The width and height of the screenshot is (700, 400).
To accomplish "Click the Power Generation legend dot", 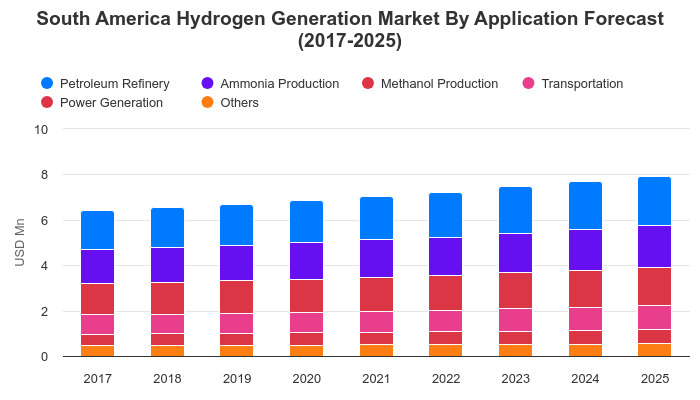I will [x=47, y=103].
